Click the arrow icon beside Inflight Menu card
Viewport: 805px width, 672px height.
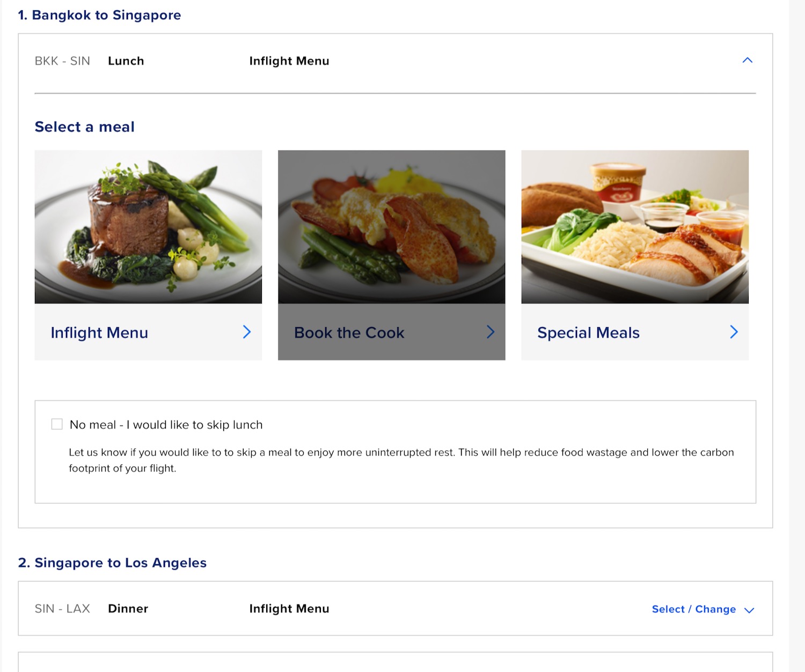pos(247,332)
